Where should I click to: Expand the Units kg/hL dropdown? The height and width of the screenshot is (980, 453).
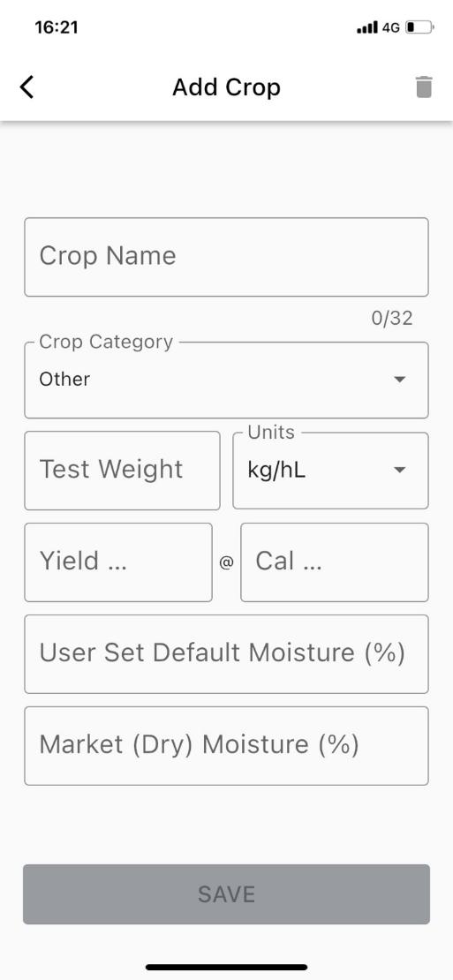point(330,470)
